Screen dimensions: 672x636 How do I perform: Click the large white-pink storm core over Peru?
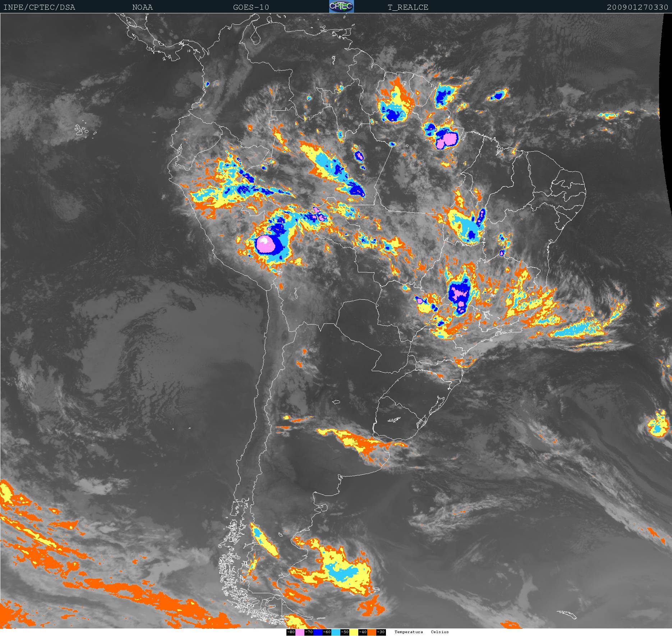(x=265, y=244)
